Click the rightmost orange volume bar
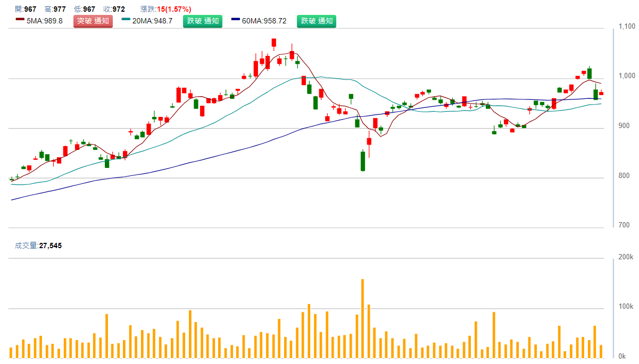 601,351
